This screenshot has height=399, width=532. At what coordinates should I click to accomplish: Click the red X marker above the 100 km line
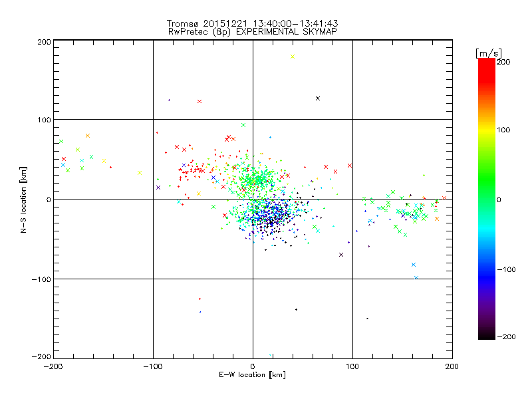tap(199, 102)
